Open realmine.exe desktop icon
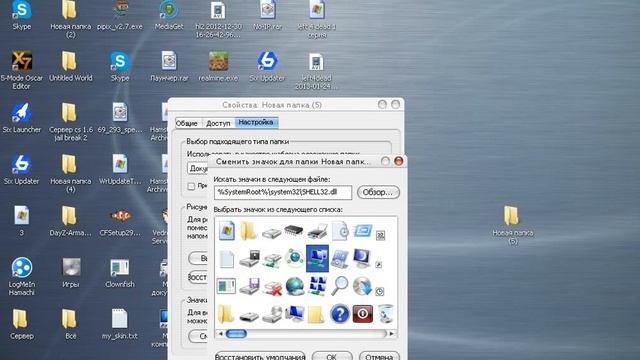 pyautogui.click(x=218, y=67)
